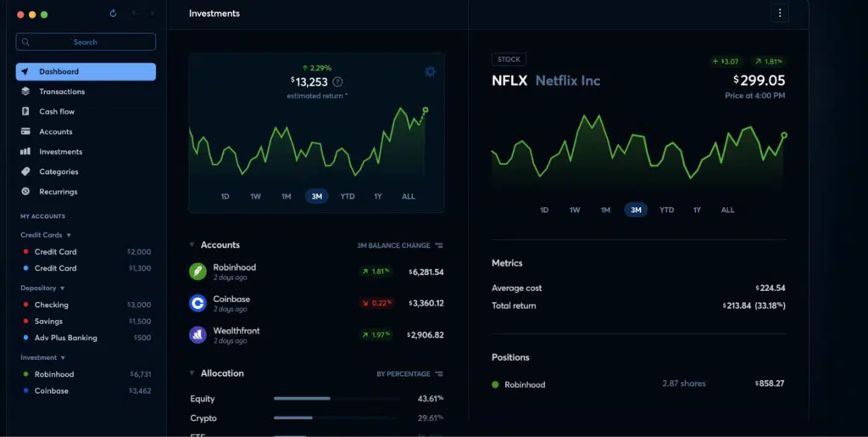
Task: Click the Wealthfront logo icon
Action: point(198,334)
